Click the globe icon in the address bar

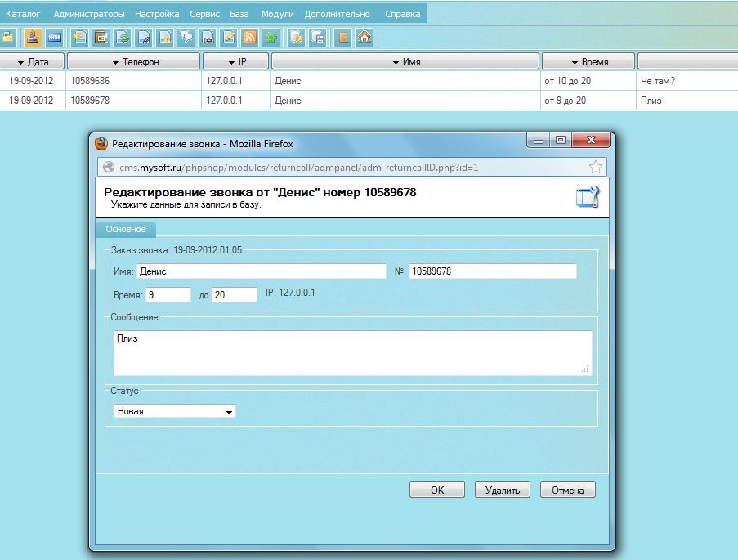[x=109, y=168]
